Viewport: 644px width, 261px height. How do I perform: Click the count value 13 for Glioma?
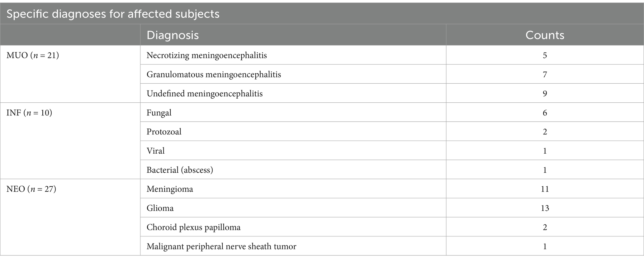pyautogui.click(x=545, y=208)
